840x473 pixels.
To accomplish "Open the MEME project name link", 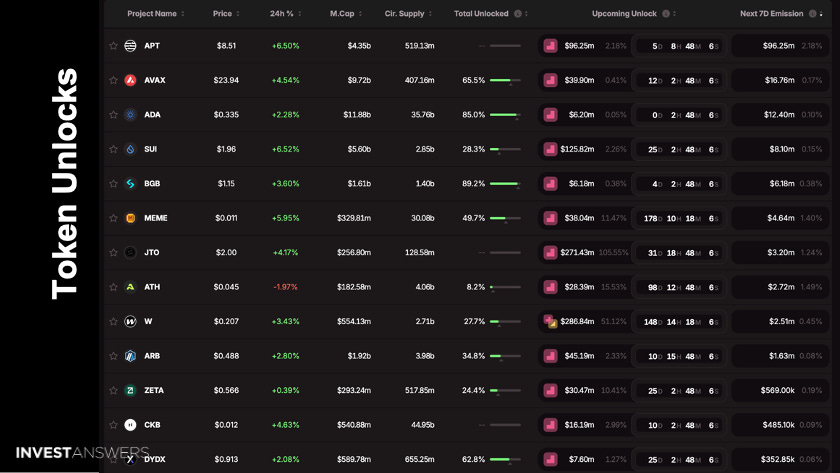I will pos(155,218).
